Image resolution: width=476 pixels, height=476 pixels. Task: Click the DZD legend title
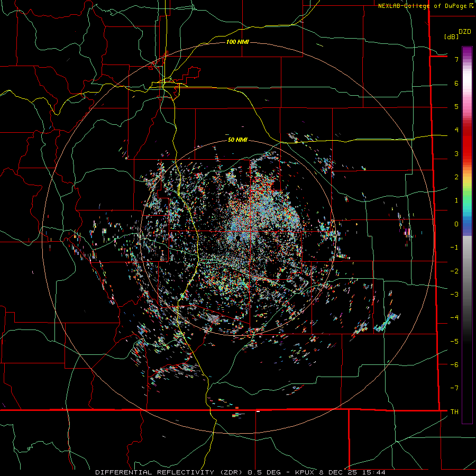(465, 32)
